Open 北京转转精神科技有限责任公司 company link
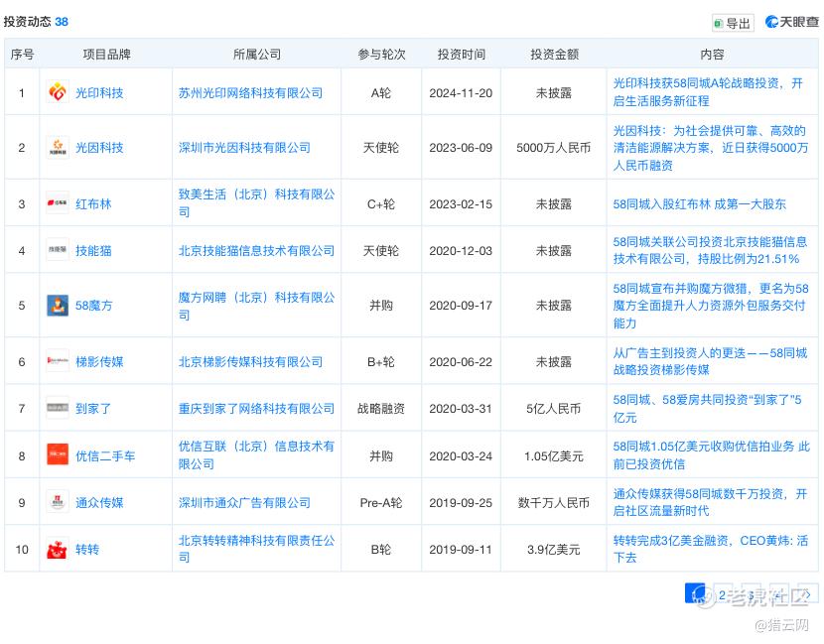This screenshot has width=824, height=644. pyautogui.click(x=256, y=549)
